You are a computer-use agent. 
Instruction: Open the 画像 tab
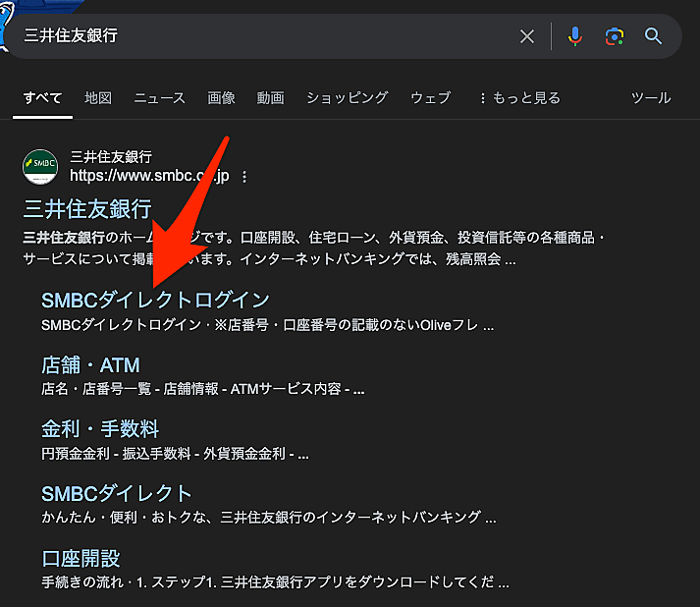[x=221, y=97]
